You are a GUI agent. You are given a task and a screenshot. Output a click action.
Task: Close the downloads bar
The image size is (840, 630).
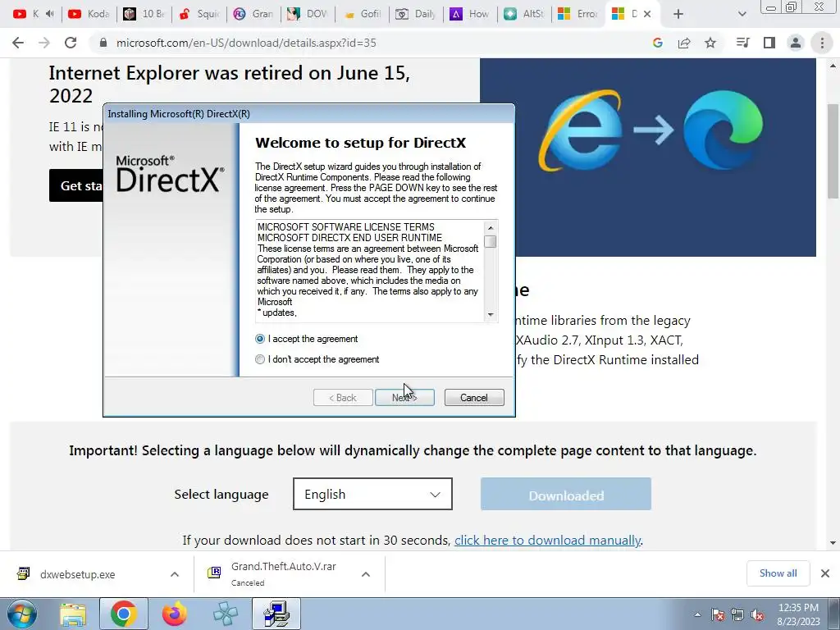click(x=825, y=573)
